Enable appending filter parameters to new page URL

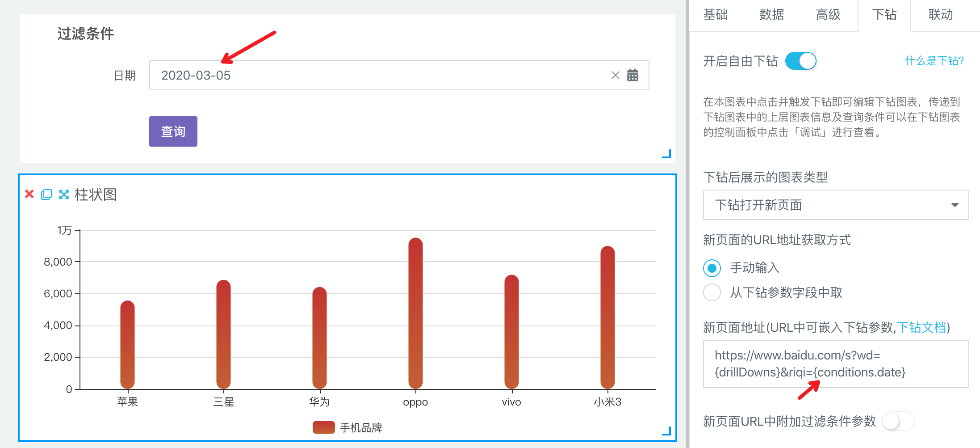tap(898, 421)
